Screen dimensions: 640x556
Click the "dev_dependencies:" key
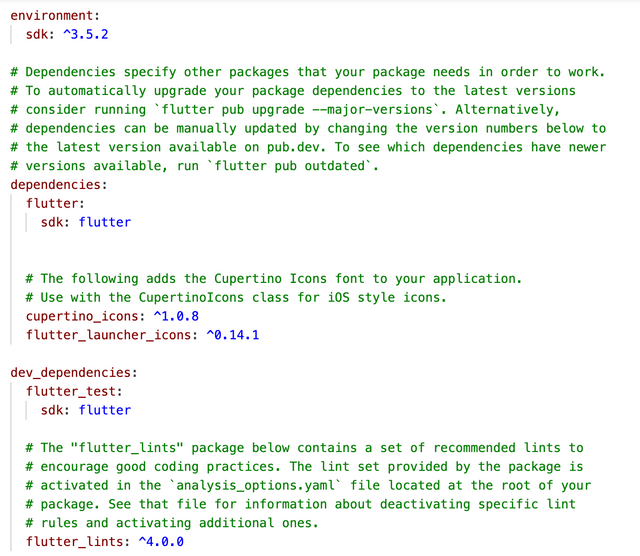coord(74,372)
